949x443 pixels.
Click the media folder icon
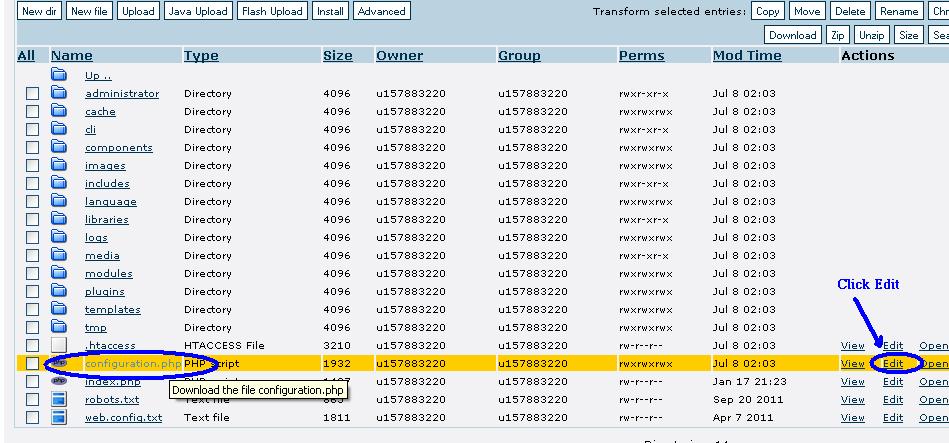click(59, 255)
